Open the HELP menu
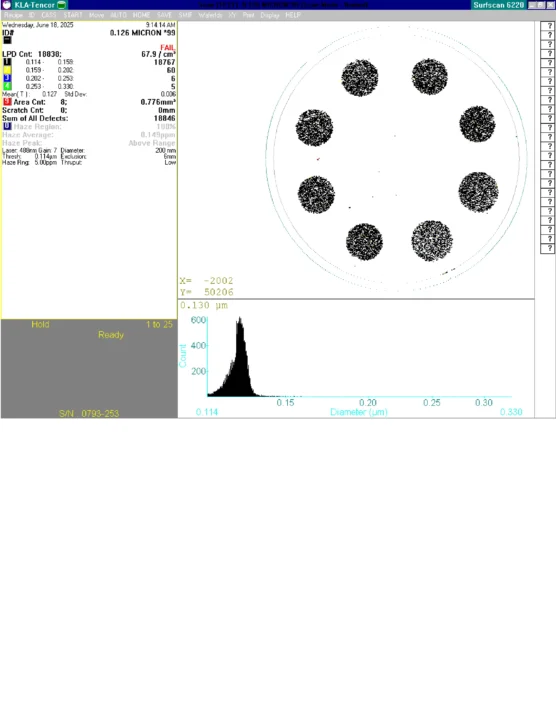 (293, 15)
